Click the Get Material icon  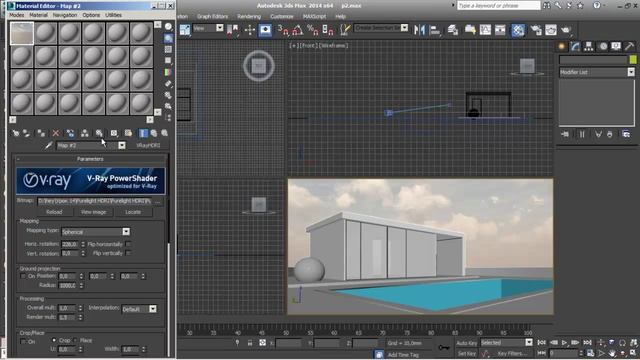[x=16, y=133]
